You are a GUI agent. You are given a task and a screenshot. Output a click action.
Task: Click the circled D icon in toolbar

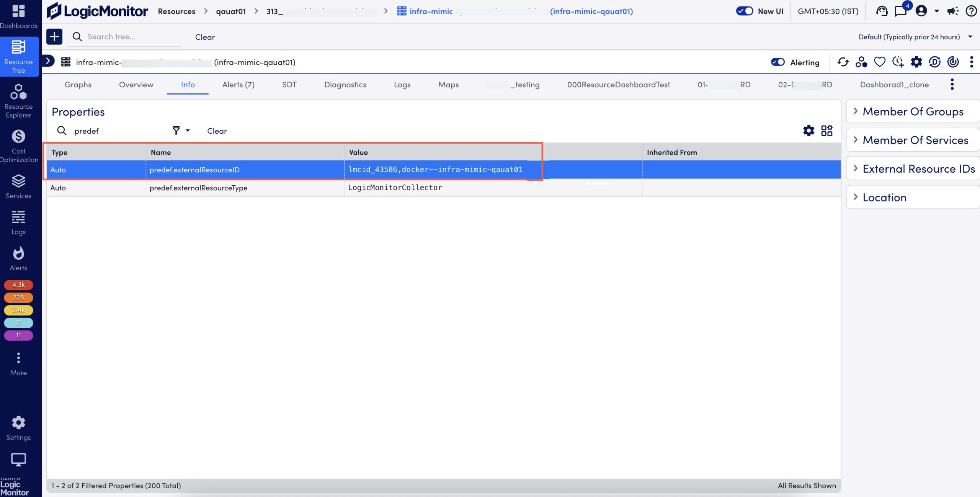(935, 62)
